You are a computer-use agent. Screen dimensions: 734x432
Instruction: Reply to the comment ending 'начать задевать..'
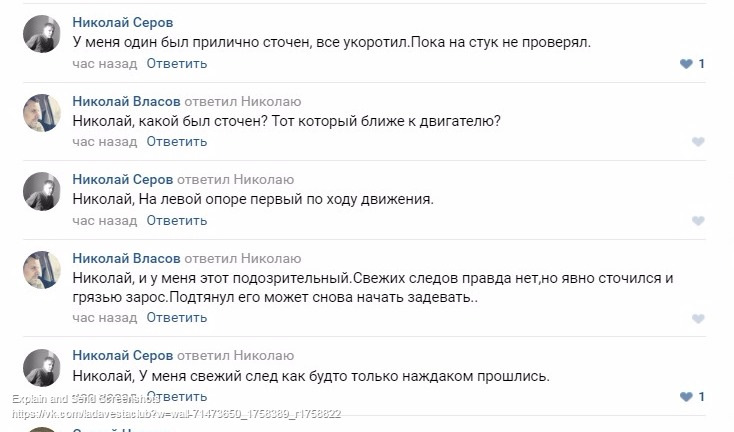point(177,318)
